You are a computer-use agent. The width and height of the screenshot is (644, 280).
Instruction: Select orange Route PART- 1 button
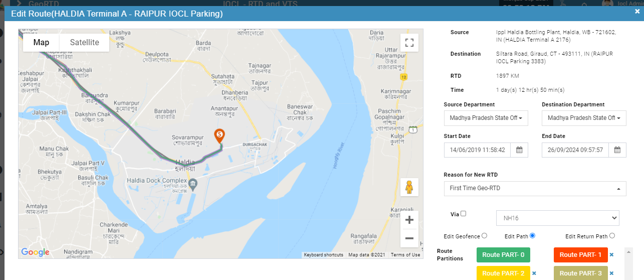click(580, 255)
